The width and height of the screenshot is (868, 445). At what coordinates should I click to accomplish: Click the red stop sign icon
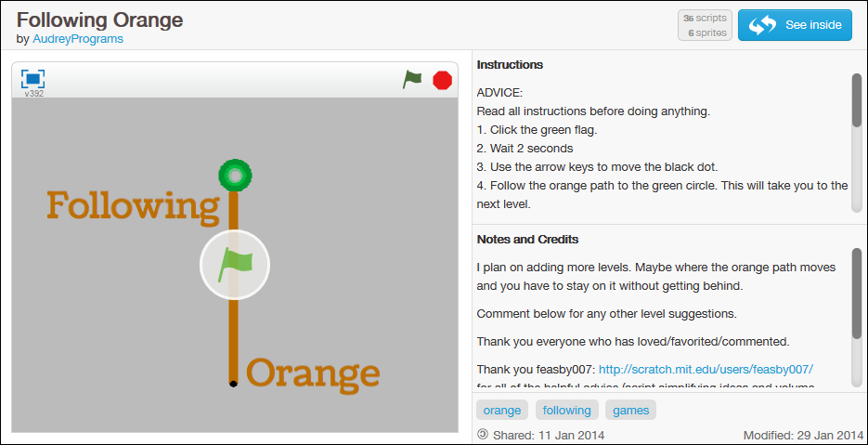[x=442, y=80]
